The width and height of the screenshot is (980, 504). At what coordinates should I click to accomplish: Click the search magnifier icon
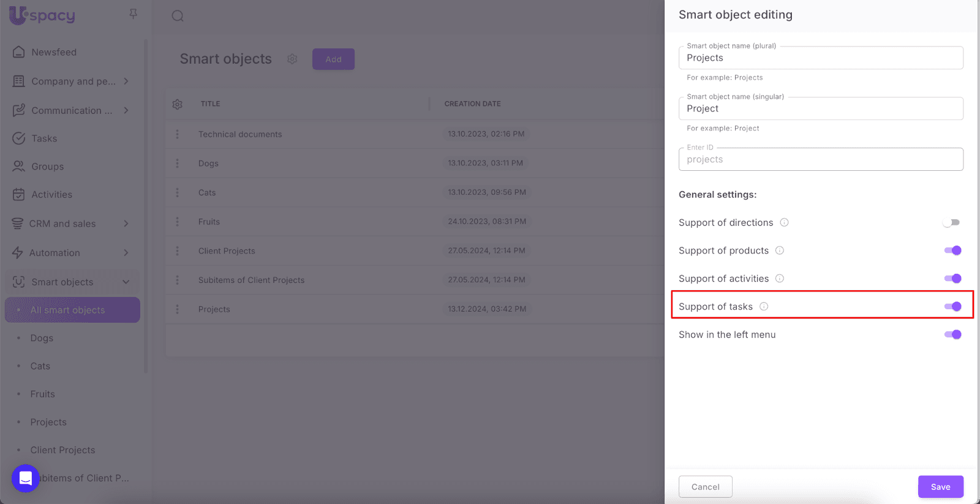coord(178,16)
